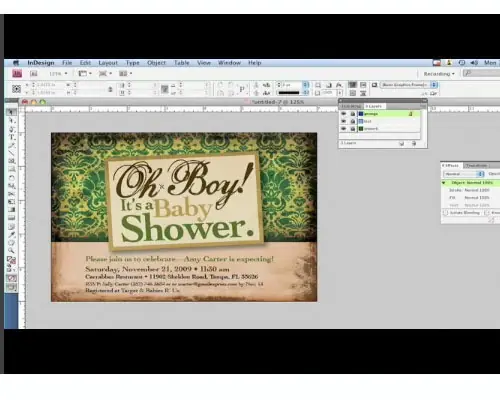Viewport: 500px width, 400px height.
Task: Toggle visibility of the text layer
Action: pyautogui.click(x=344, y=121)
